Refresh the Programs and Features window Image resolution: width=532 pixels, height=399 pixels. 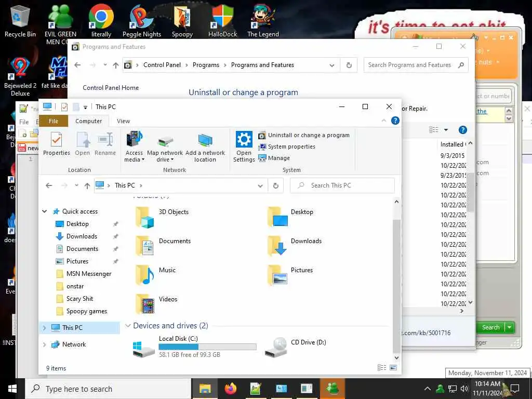pyautogui.click(x=349, y=65)
